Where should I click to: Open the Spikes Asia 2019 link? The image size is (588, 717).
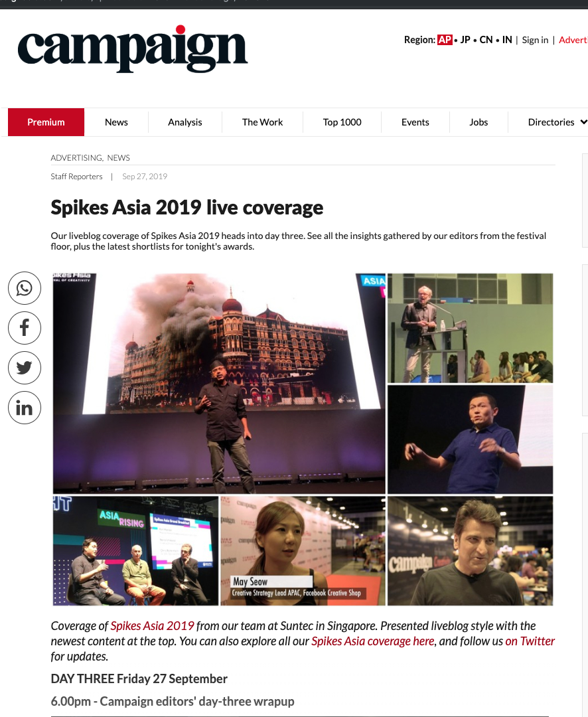(x=152, y=625)
